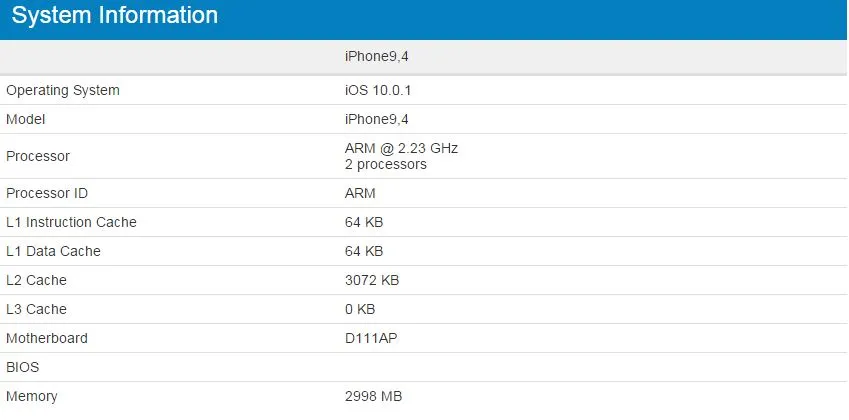
Task: Click the Processor row label
Action: pos(38,156)
